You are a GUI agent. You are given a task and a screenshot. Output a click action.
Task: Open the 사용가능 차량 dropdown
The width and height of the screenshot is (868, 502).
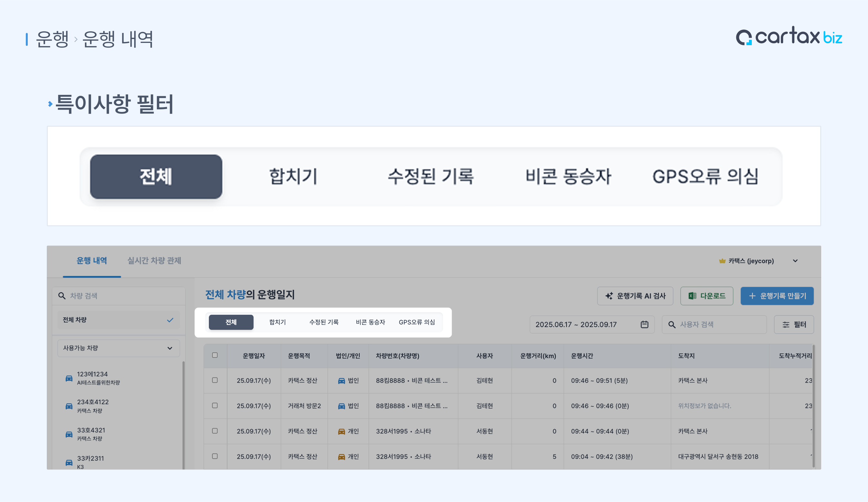tap(118, 348)
